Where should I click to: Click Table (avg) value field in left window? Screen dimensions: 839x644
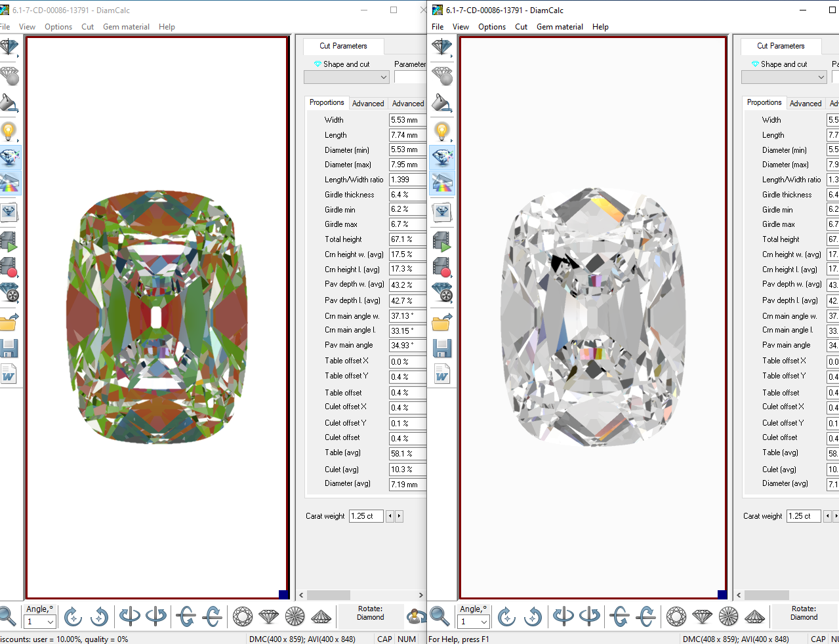tap(407, 453)
